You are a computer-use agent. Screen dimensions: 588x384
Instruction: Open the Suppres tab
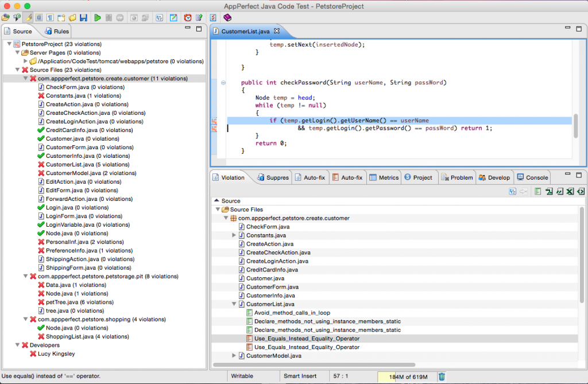tap(273, 178)
